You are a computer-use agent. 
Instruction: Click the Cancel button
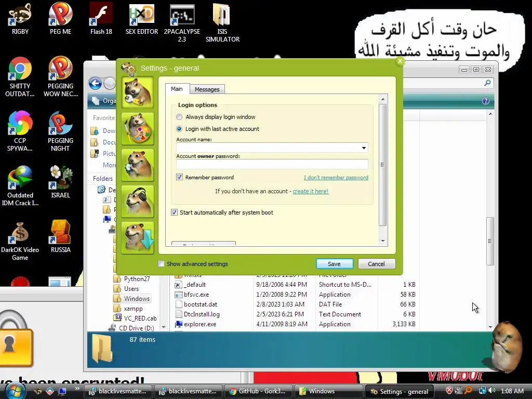pyautogui.click(x=376, y=263)
